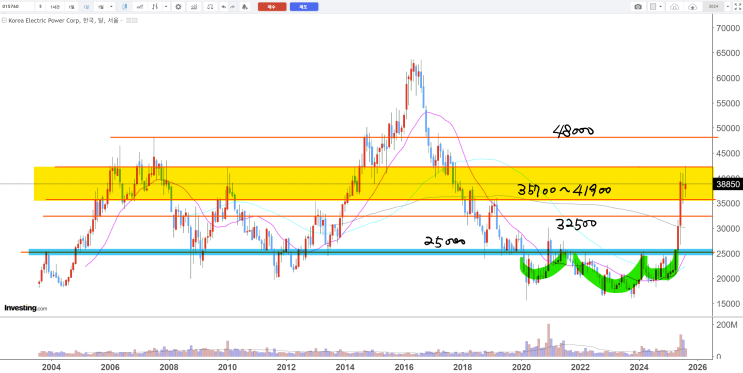The width and height of the screenshot is (743, 373).
Task: Click the Investing.com logo
Action: tap(26, 308)
